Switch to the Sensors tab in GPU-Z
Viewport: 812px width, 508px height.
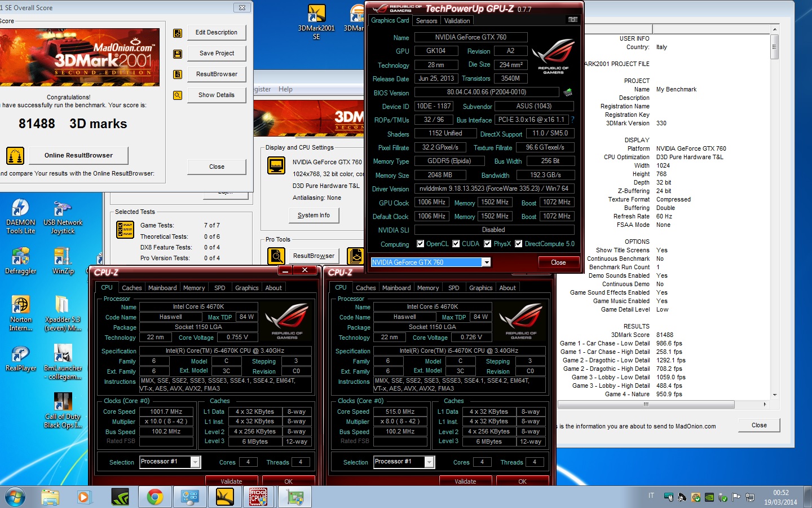click(x=427, y=21)
